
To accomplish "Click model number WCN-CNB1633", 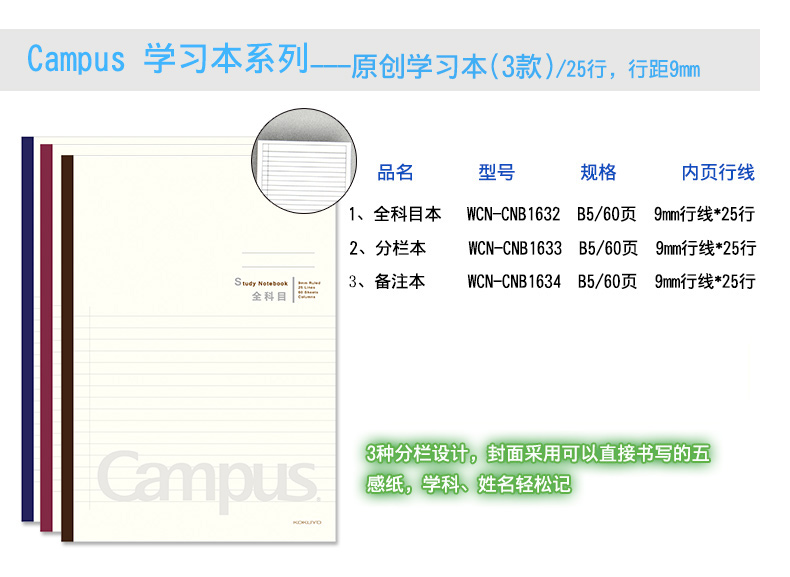I will (515, 248).
